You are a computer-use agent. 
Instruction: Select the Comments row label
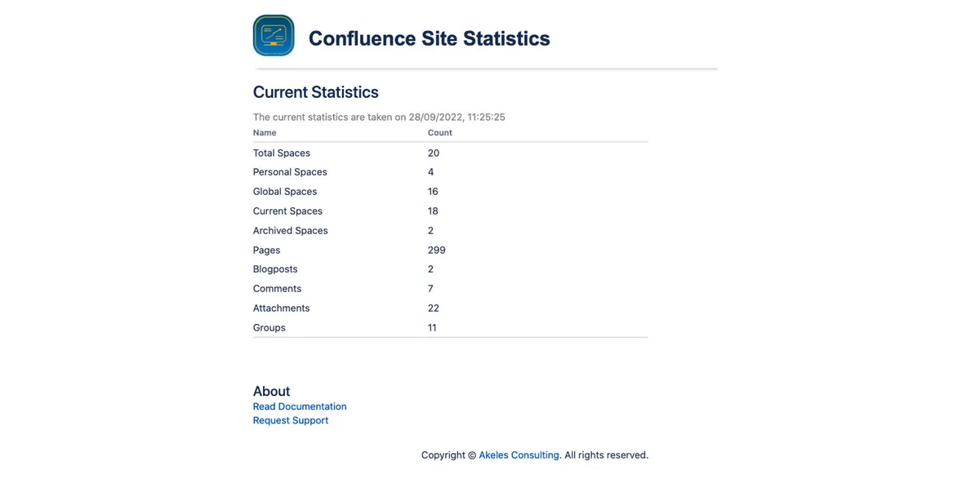click(277, 289)
